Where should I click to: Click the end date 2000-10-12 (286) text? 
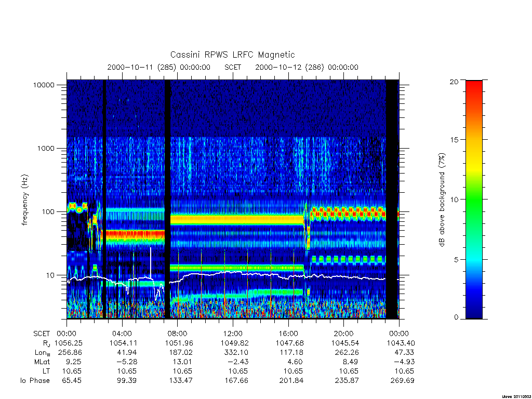coord(290,67)
